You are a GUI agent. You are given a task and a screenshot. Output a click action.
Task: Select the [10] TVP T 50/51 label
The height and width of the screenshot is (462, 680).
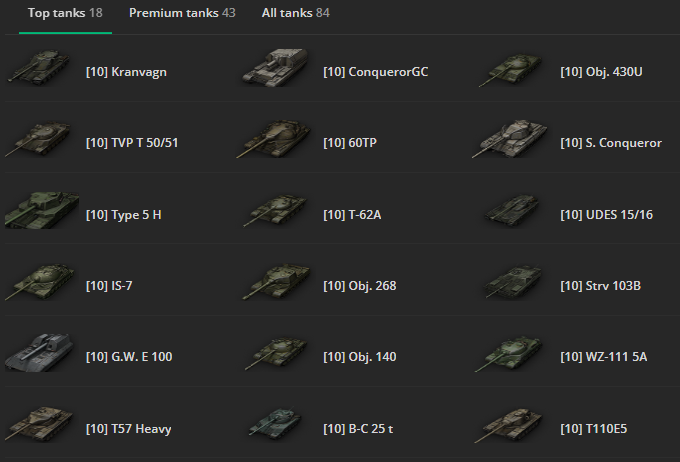[x=132, y=143]
